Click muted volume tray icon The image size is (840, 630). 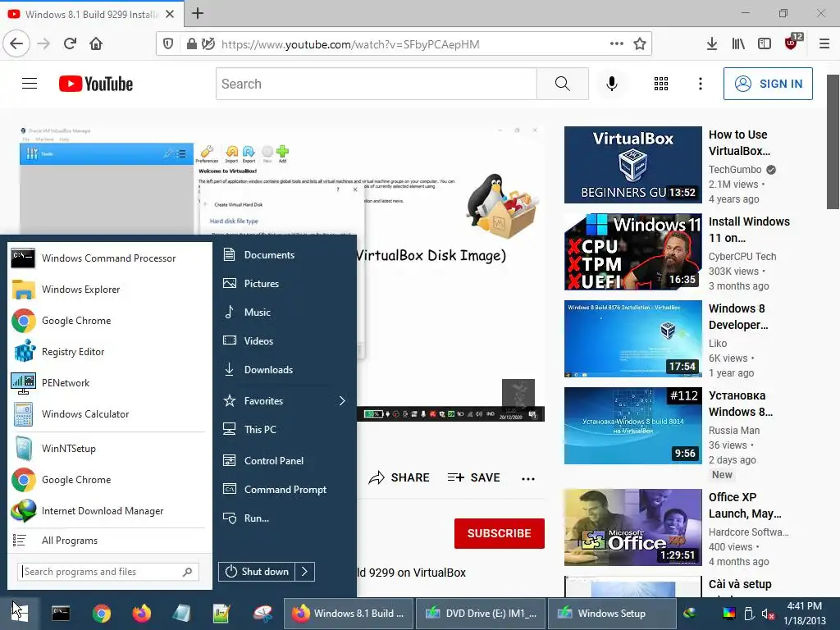(768, 614)
